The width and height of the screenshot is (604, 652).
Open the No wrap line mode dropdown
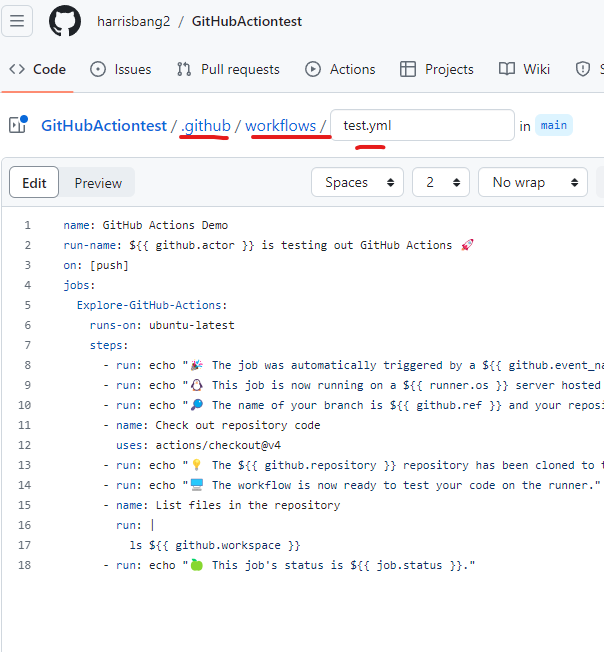point(533,182)
